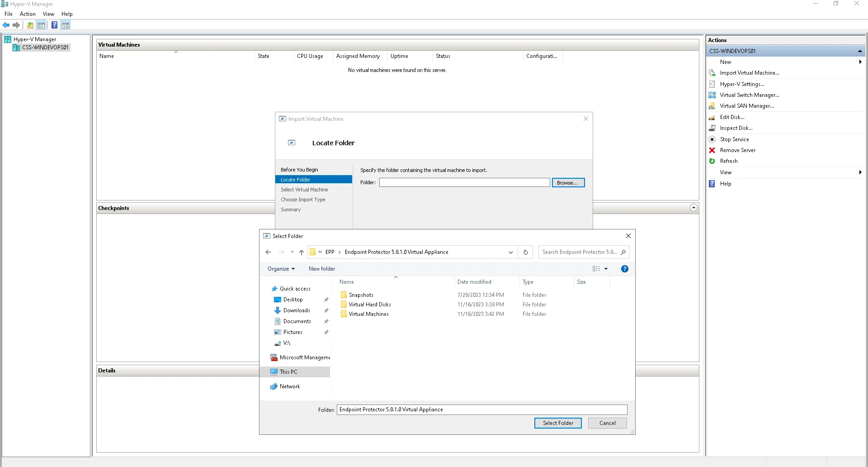Open recent locations dropdown in Select Folder

(x=292, y=253)
